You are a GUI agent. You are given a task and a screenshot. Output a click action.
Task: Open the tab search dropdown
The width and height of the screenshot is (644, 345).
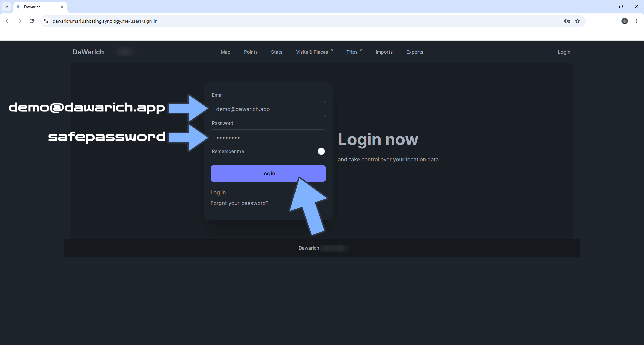(x=7, y=7)
